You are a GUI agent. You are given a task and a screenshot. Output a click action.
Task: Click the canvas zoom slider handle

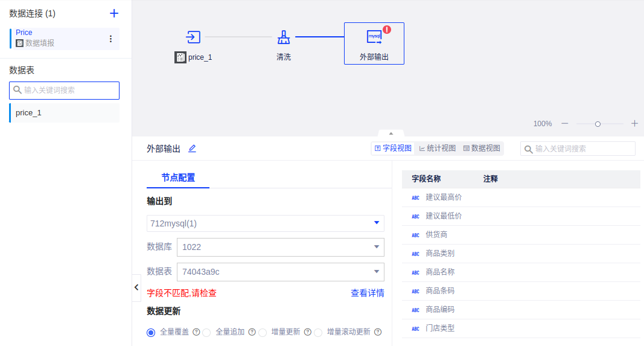[598, 124]
